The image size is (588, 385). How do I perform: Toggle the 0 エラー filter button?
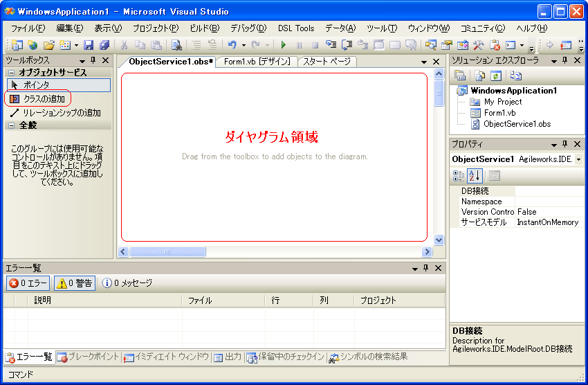28,283
